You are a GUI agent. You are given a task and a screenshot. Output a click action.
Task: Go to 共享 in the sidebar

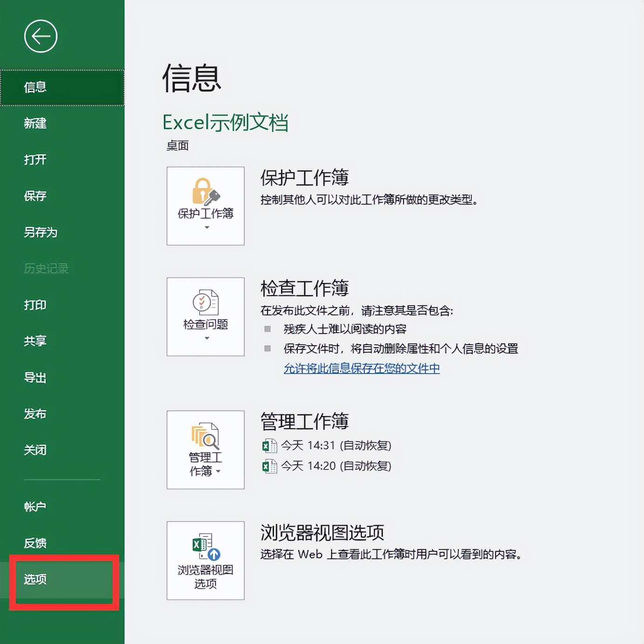pos(62,341)
